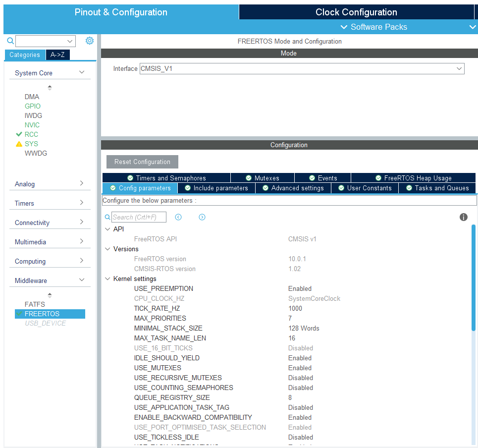The width and height of the screenshot is (478, 448).
Task: Expand the Timers category
Action: click(x=82, y=203)
